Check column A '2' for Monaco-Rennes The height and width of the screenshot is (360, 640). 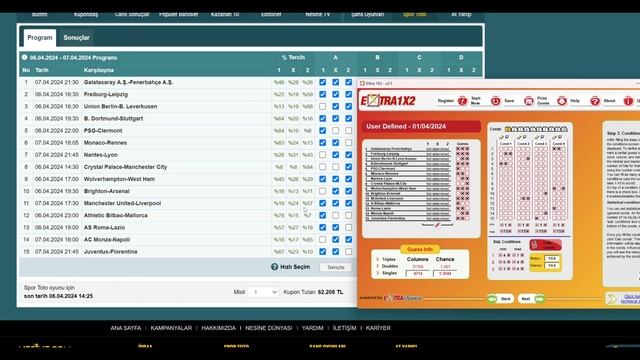348,143
